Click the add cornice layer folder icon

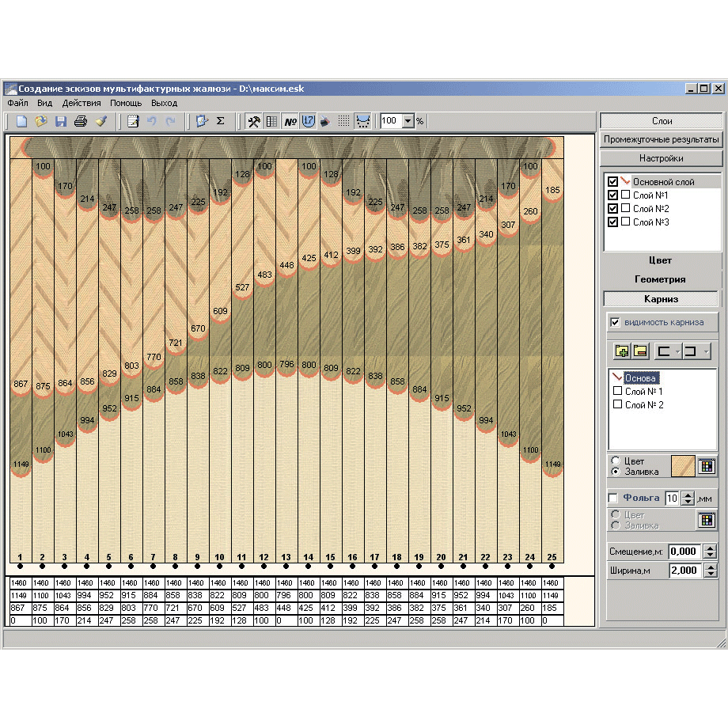pos(623,351)
